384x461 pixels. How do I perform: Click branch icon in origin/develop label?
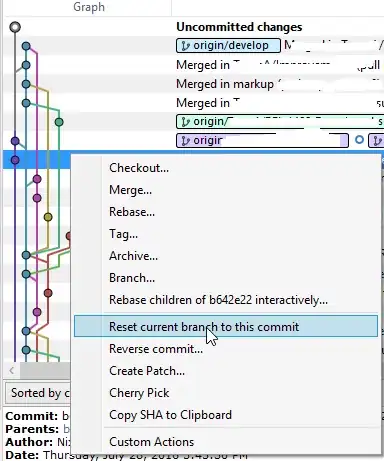coord(185,46)
